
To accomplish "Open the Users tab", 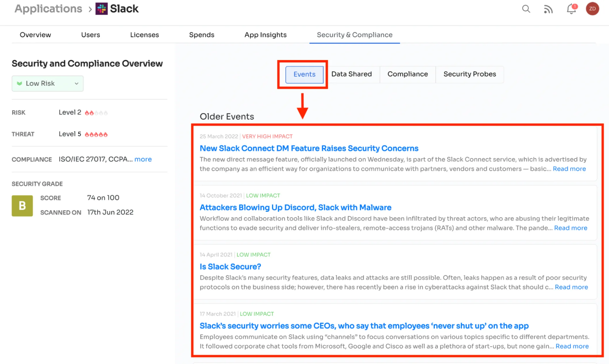I will [91, 35].
